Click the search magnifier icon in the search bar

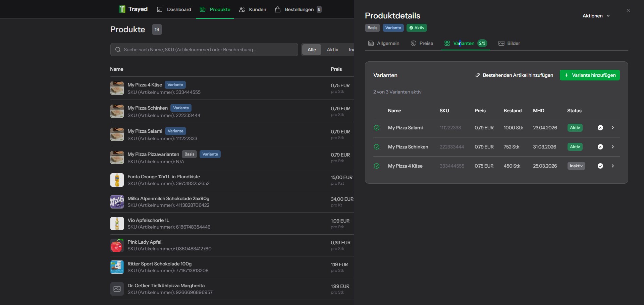[118, 49]
